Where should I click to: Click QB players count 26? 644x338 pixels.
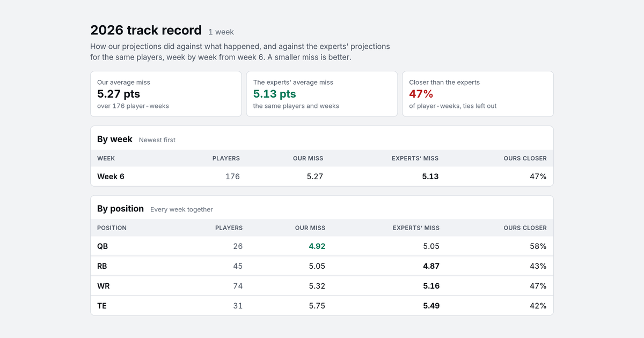[238, 246]
